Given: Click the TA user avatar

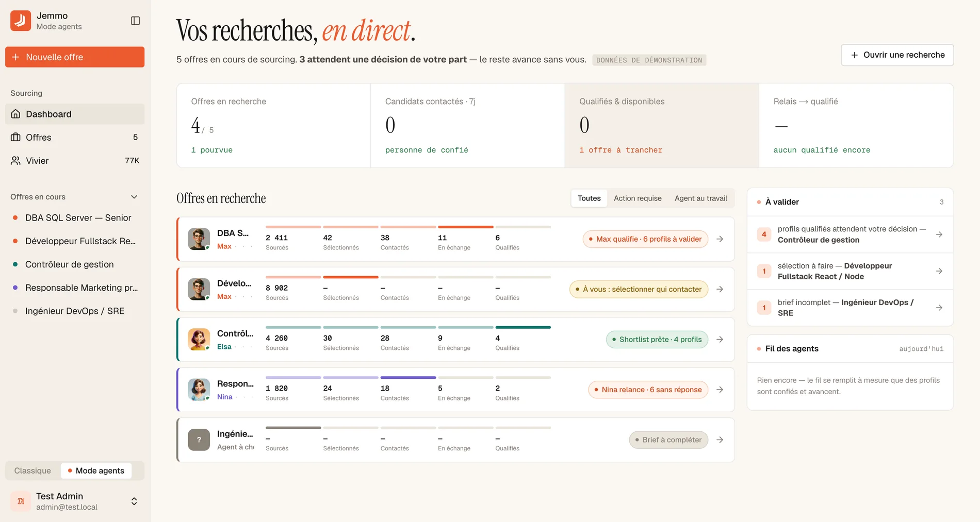Looking at the screenshot, I should coord(21,501).
